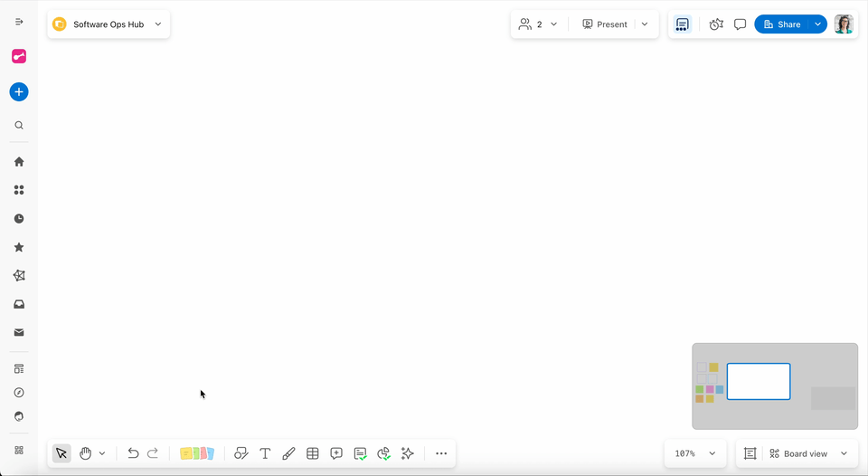The height and width of the screenshot is (476, 868).
Task: Open Recent via the clock icon
Action: pos(19,219)
